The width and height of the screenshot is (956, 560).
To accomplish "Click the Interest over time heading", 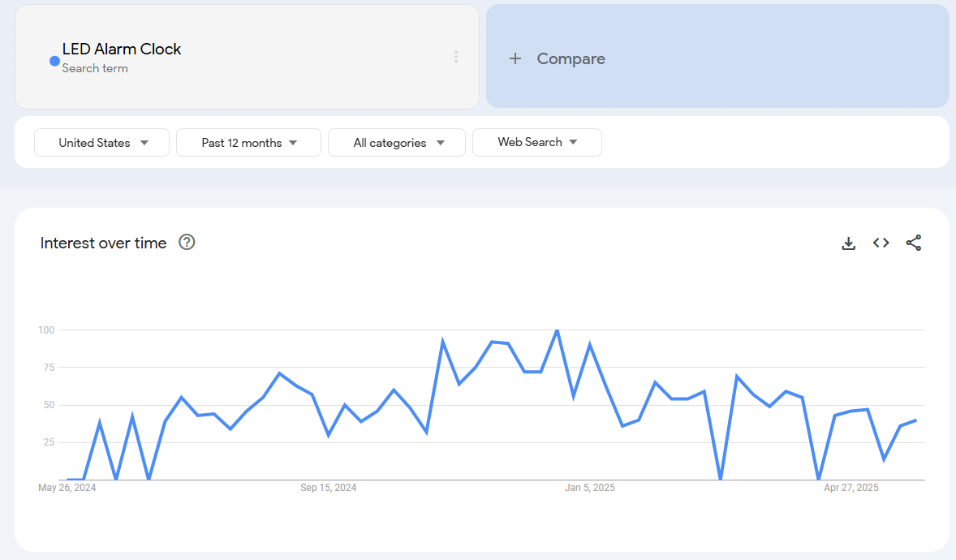I will (x=103, y=243).
